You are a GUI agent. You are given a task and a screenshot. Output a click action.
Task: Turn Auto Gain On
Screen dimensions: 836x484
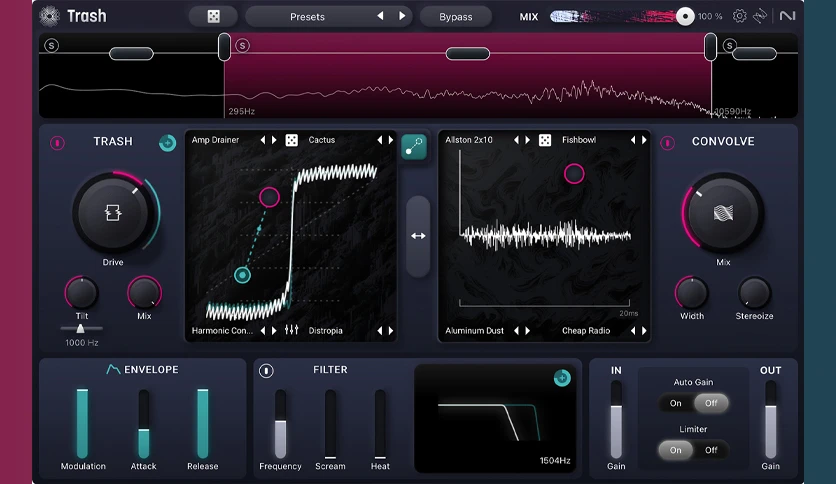point(676,403)
